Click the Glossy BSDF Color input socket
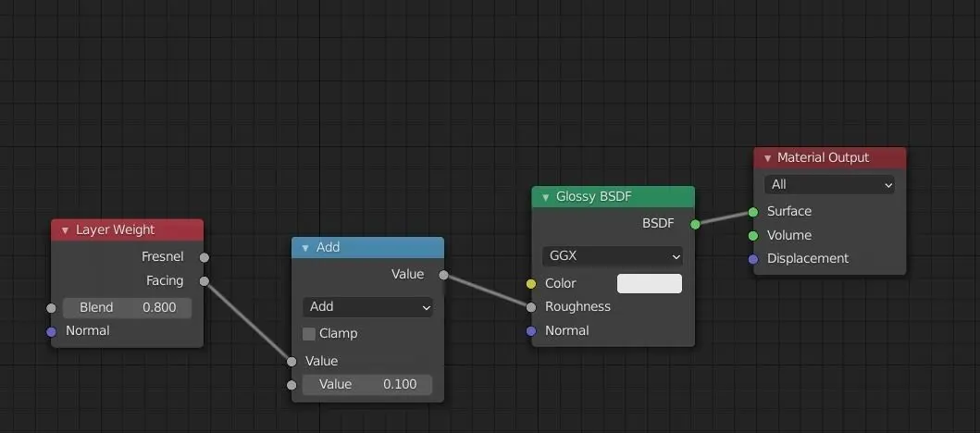Viewport: 980px width, 433px height. tap(531, 284)
